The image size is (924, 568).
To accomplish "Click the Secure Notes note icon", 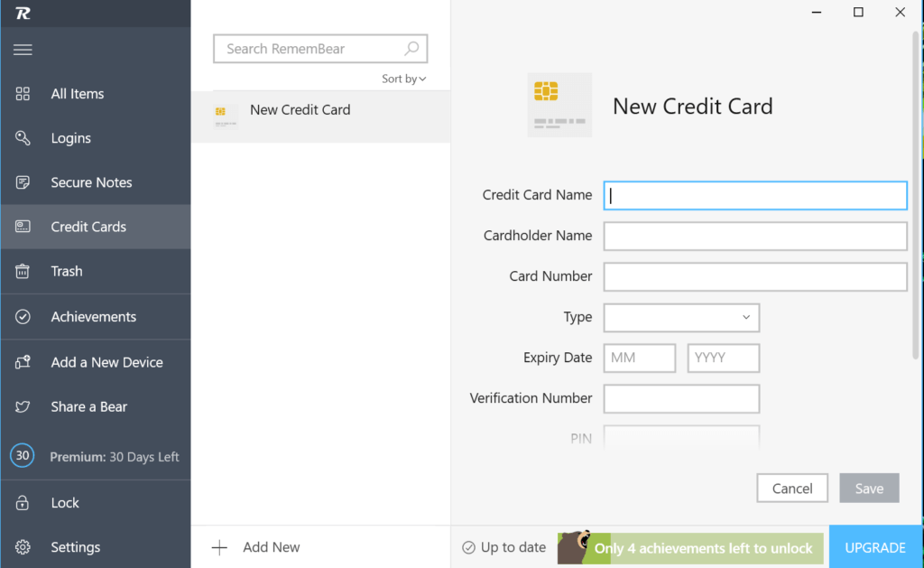I will tap(23, 182).
